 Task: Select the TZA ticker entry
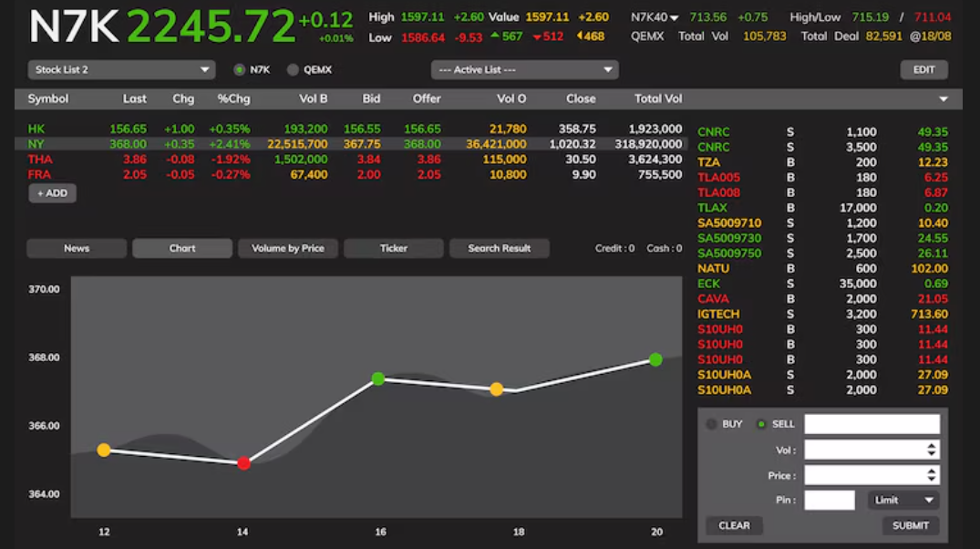[822, 162]
